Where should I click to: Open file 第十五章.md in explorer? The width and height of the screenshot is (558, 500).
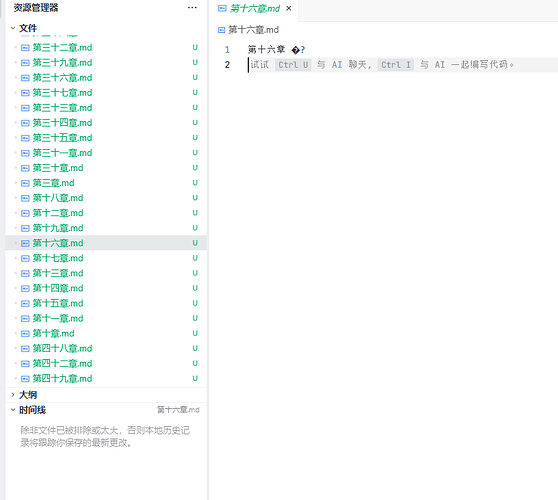[106, 303]
